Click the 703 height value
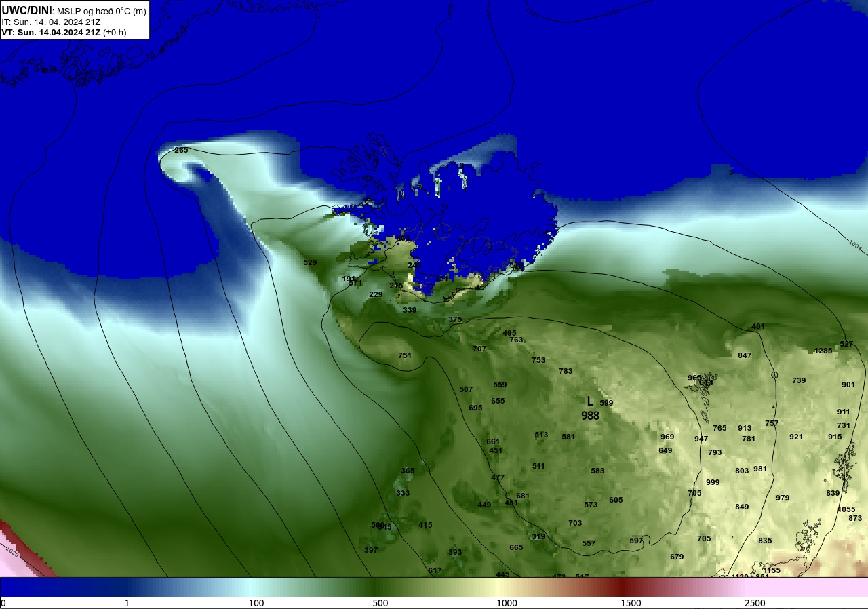 pos(575,523)
